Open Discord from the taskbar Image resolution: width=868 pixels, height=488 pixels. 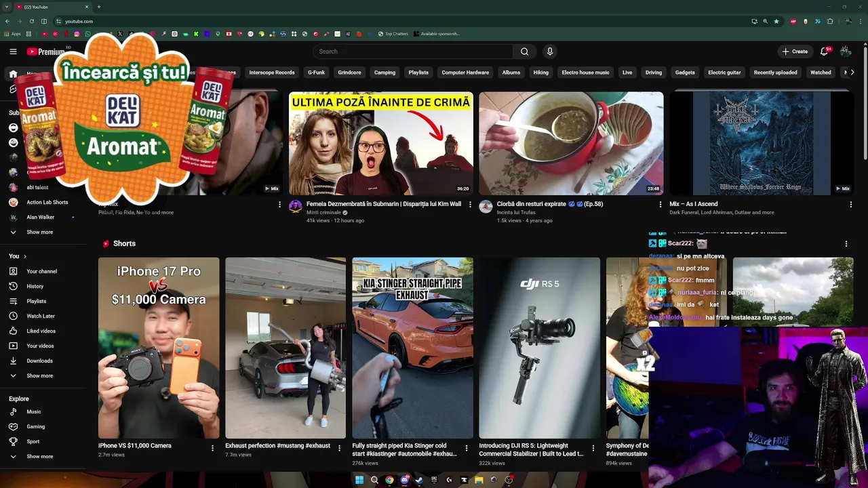pyautogui.click(x=404, y=480)
